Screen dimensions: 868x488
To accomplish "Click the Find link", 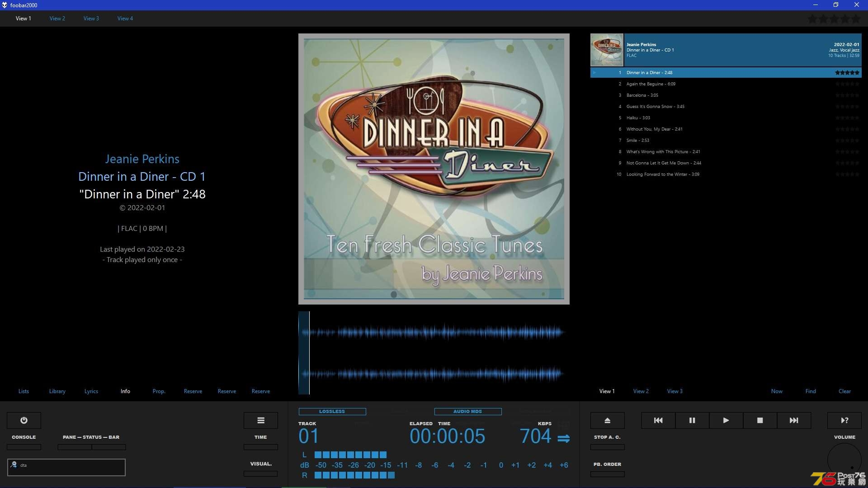I will [811, 391].
